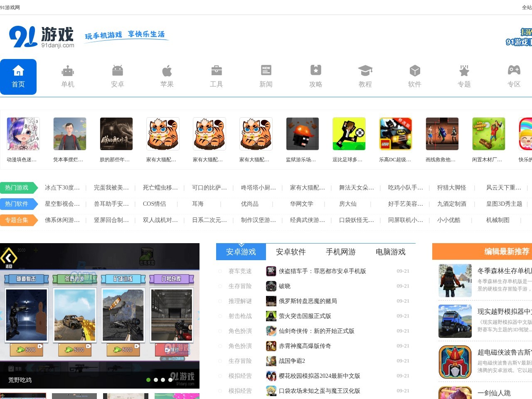Switch to the 手机网游 tab

point(341,252)
